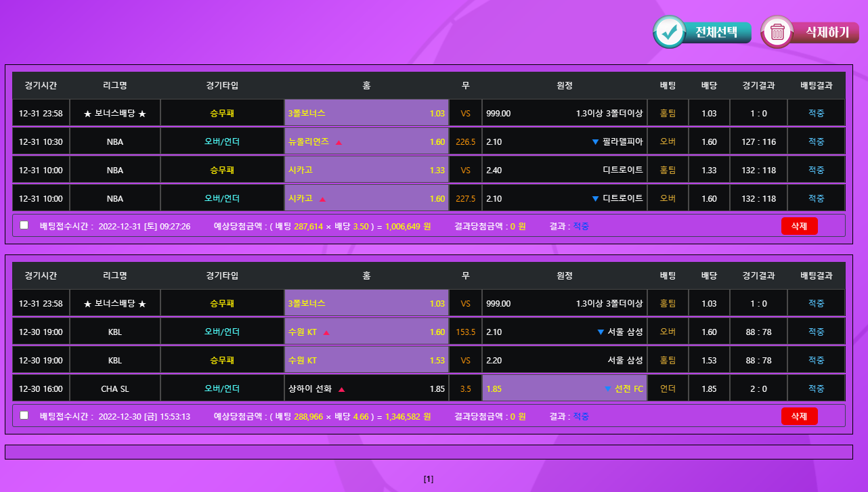Click the blue down arrow beside 필라델피아
868x492 pixels.
pyautogui.click(x=595, y=141)
